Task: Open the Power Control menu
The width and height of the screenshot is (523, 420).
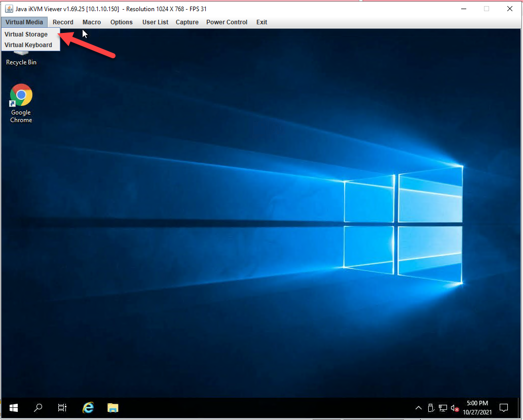Action: (227, 22)
